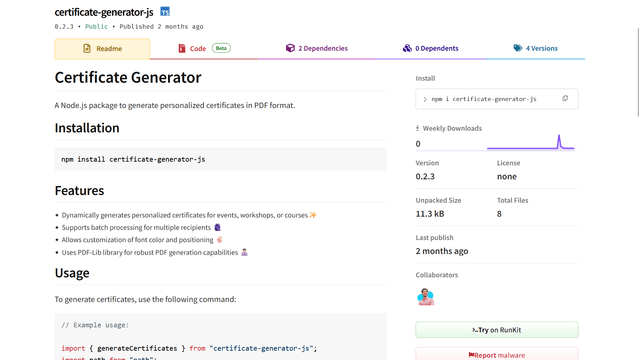
Task: Click the npm install certificate-generator-js code block
Action: point(220,159)
